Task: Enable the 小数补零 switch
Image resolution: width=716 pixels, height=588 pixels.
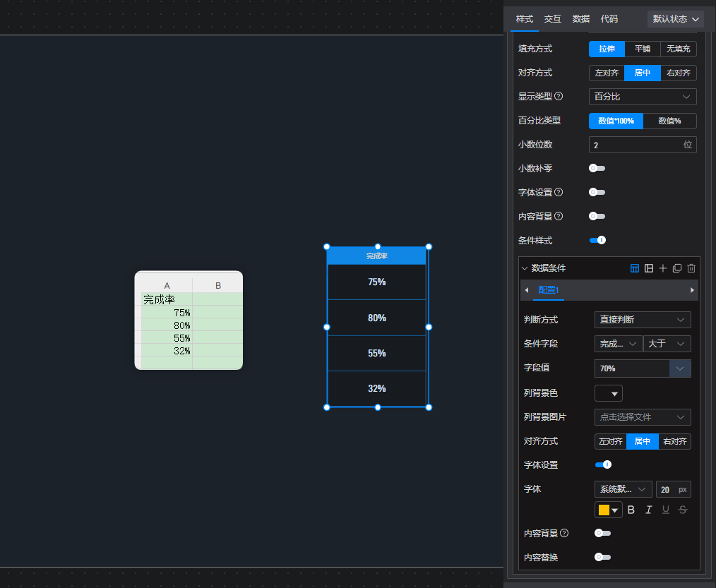Action: tap(597, 169)
